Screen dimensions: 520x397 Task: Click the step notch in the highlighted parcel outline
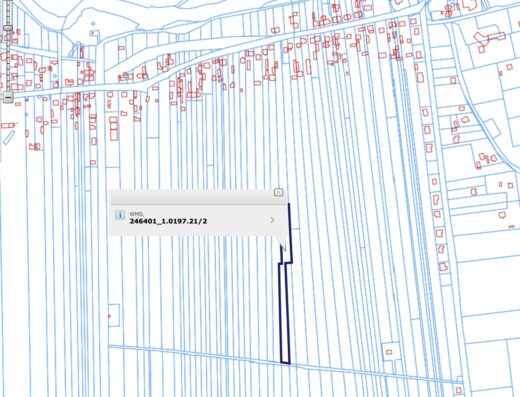coord(286,263)
